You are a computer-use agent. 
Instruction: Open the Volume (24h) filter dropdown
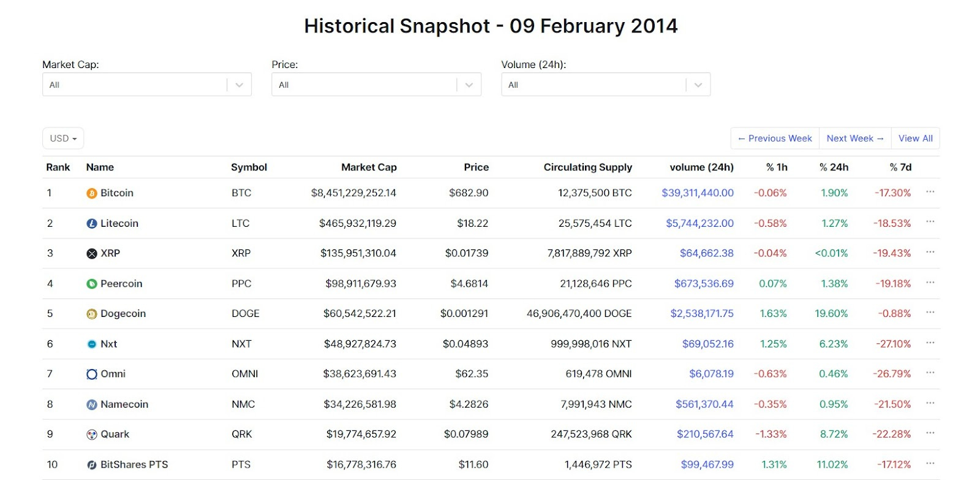(x=606, y=85)
